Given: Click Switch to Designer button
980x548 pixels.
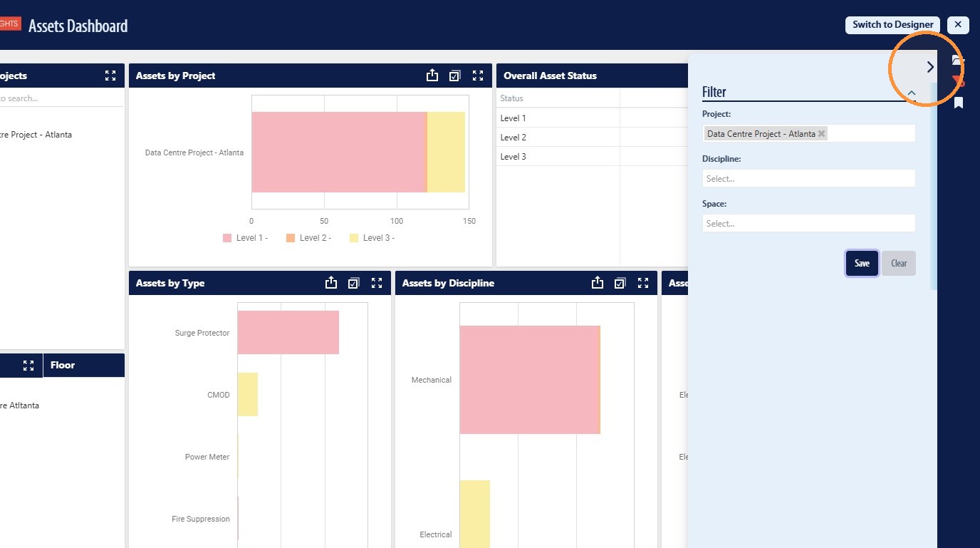Looking at the screenshot, I should pyautogui.click(x=893, y=24).
